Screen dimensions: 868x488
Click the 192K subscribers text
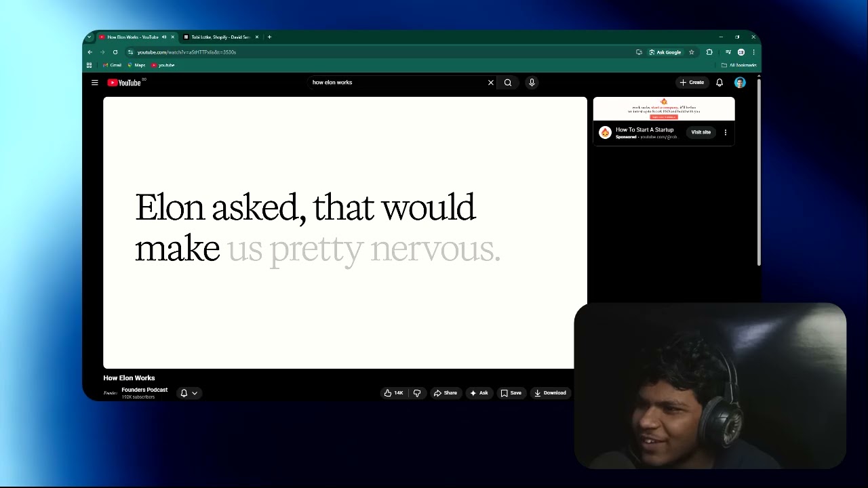tap(138, 397)
